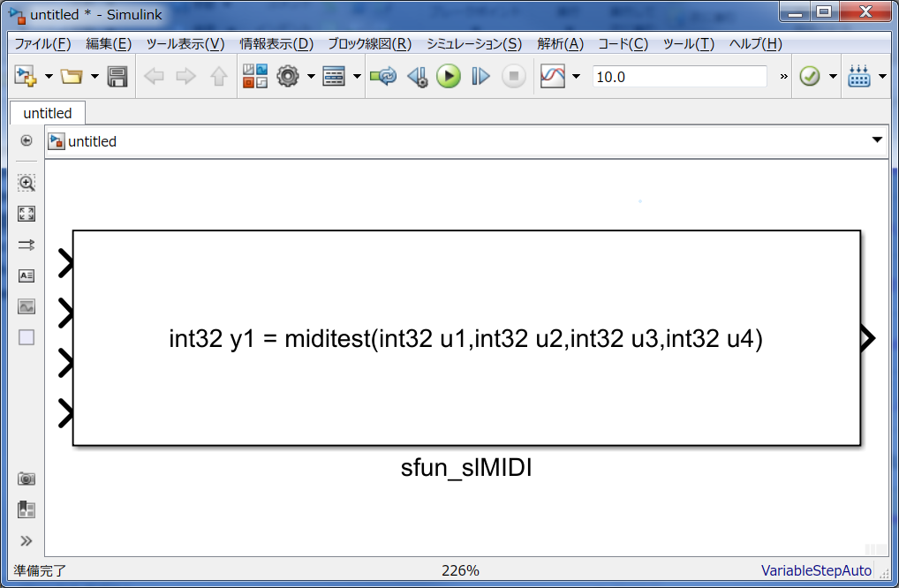
Task: Expand the Data Inspector dropdown arrow
Action: coord(576,76)
